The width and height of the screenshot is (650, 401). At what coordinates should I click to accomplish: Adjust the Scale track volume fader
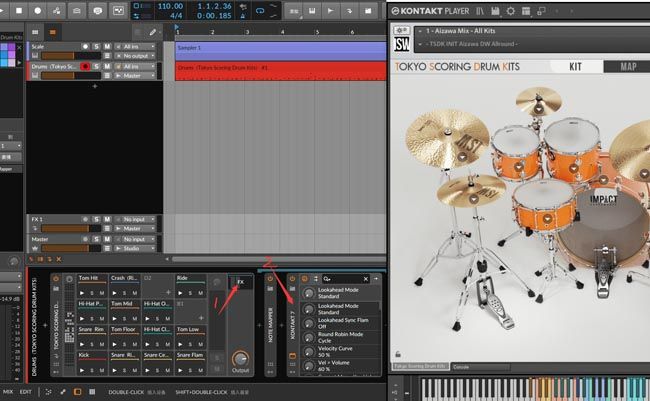71,56
